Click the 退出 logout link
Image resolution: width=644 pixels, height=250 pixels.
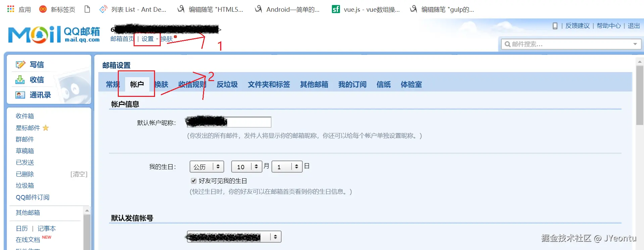point(634,26)
